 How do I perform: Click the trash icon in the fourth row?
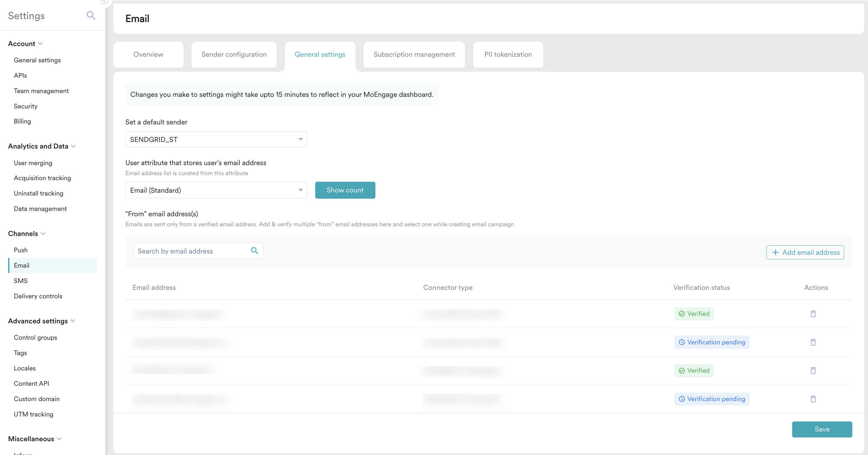(x=813, y=399)
